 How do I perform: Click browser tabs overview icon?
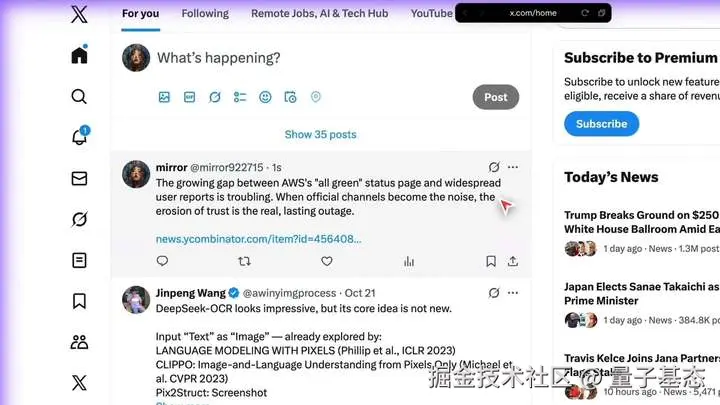point(602,13)
